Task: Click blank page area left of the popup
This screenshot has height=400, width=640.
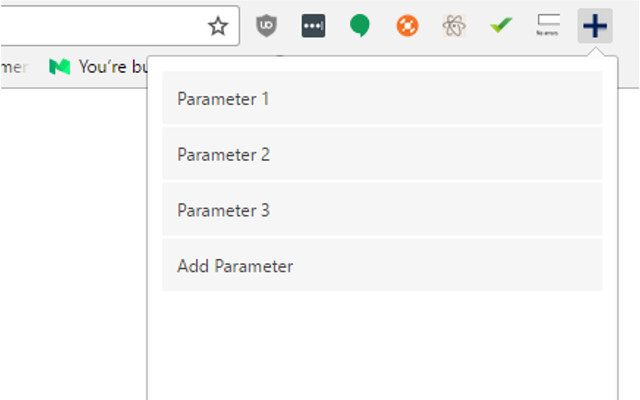Action: [70, 250]
